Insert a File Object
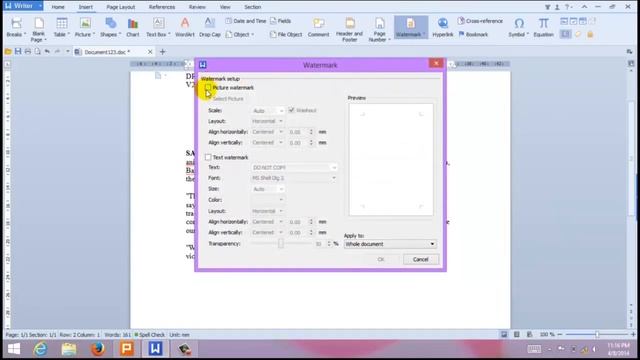 (286, 35)
